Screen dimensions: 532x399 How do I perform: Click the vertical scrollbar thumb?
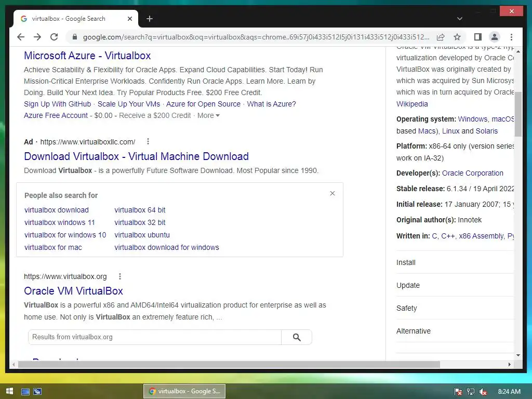(518, 114)
